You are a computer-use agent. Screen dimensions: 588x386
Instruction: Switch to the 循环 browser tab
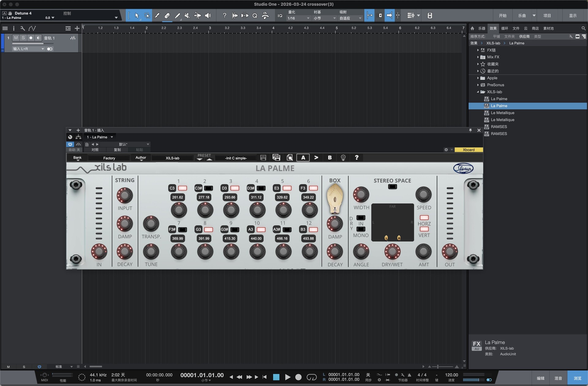click(504, 28)
